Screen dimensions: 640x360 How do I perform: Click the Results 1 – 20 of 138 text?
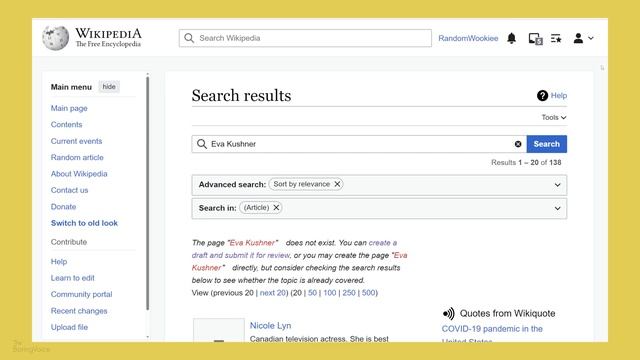coord(526,162)
